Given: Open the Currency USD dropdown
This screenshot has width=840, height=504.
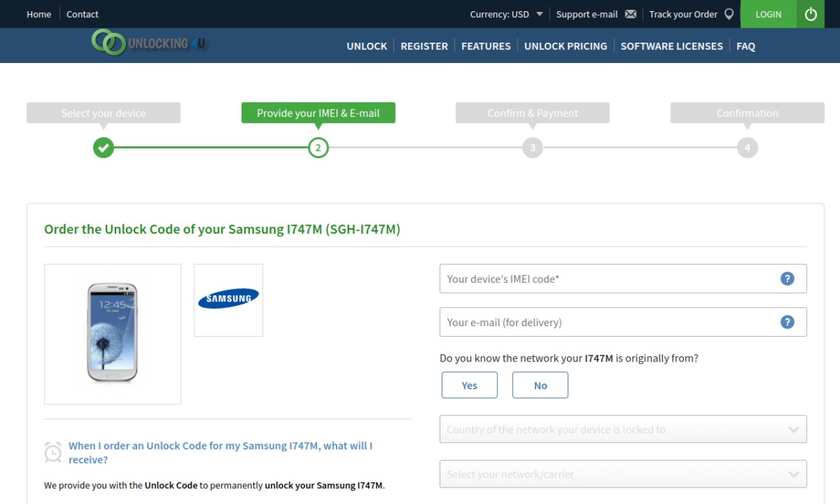Looking at the screenshot, I should (507, 14).
